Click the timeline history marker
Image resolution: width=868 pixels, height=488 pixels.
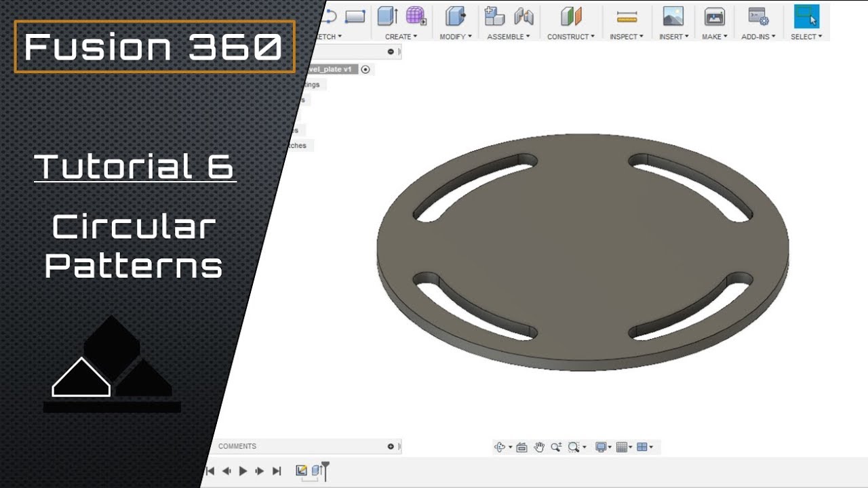click(325, 470)
